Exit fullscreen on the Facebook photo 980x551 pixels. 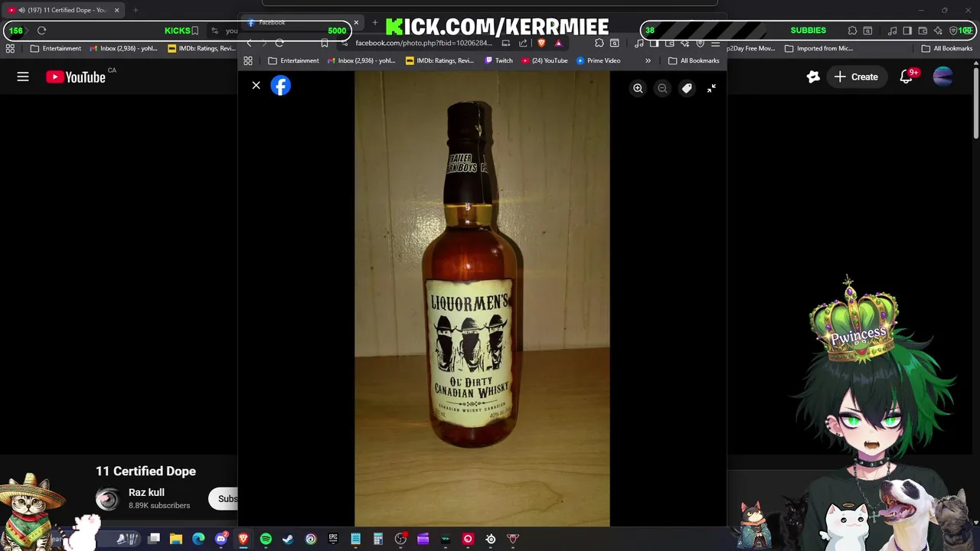[711, 89]
